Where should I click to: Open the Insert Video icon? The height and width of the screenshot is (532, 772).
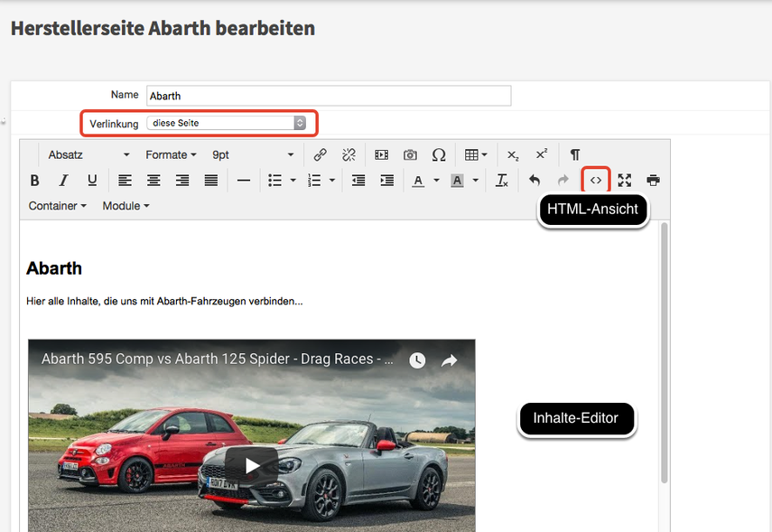pyautogui.click(x=381, y=154)
